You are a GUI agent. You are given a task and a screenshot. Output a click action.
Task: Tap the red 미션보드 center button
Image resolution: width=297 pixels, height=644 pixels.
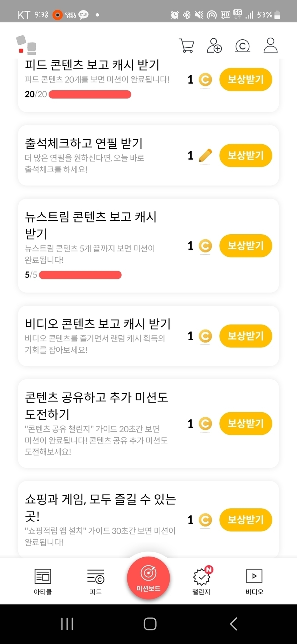pyautogui.click(x=148, y=578)
